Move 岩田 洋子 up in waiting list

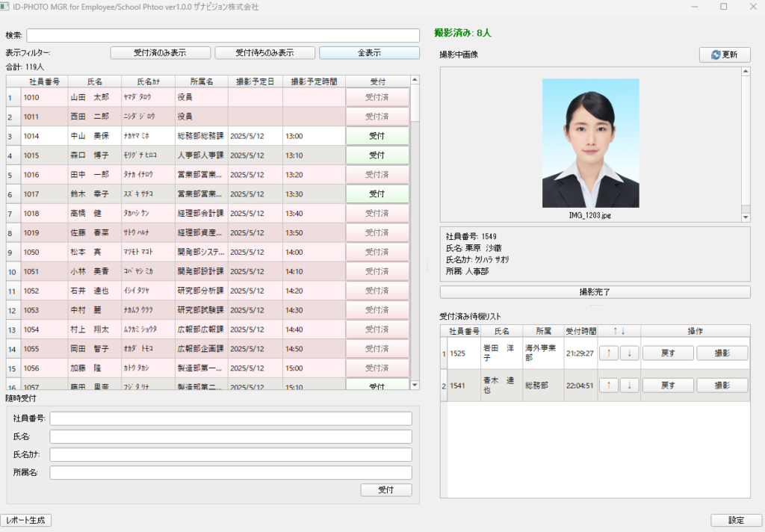pos(608,353)
